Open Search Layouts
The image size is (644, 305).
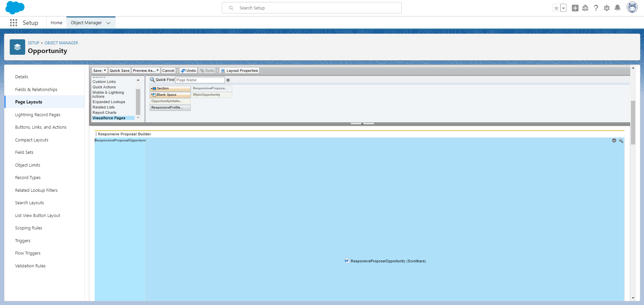point(45,203)
